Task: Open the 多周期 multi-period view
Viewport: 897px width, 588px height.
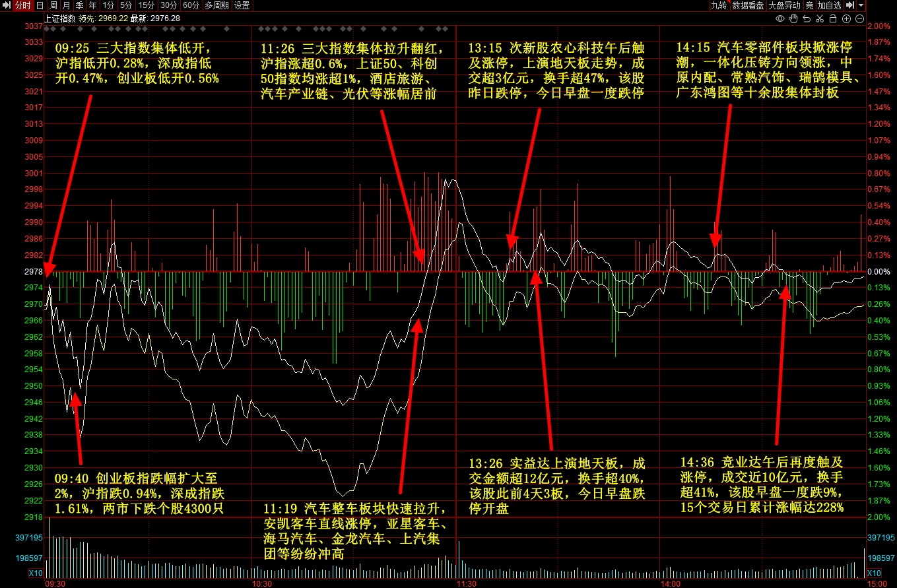Action: click(x=216, y=5)
